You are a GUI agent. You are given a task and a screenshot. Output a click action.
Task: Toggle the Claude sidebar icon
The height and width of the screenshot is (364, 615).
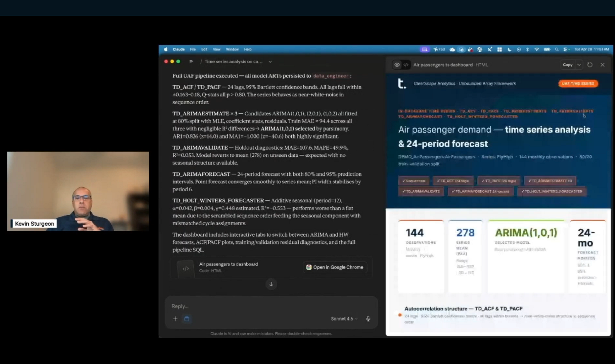[191, 61]
